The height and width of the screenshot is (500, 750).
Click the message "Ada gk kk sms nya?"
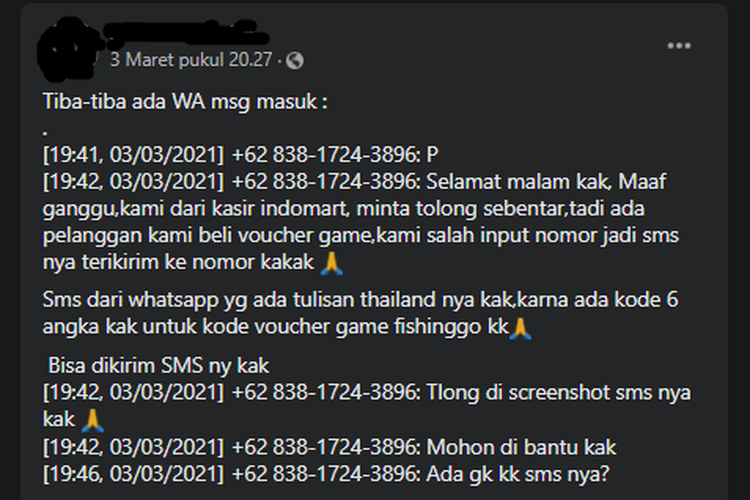[518, 475]
